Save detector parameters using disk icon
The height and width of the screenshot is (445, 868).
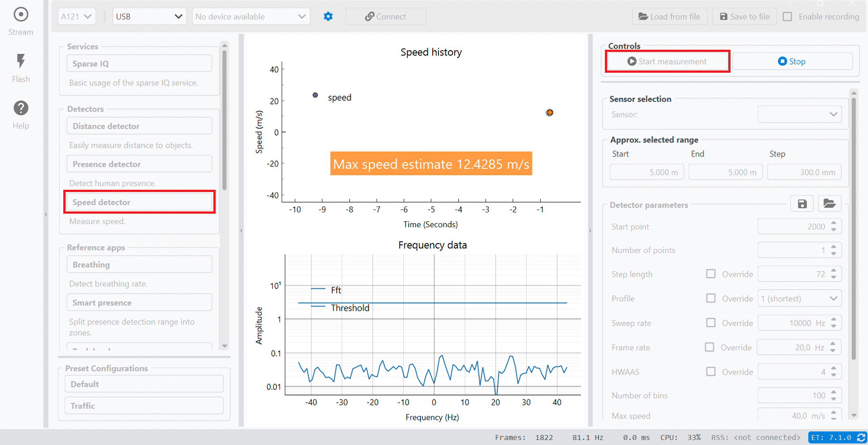802,204
